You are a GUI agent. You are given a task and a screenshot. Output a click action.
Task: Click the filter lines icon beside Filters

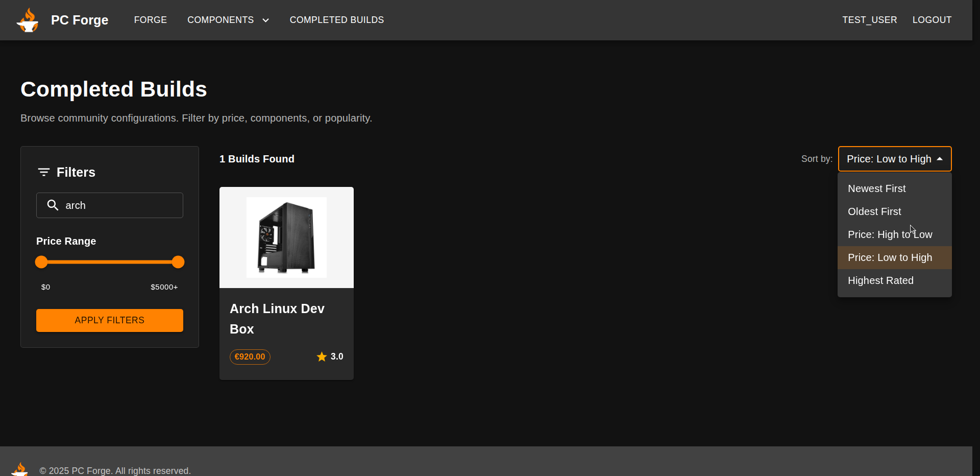tap(44, 172)
